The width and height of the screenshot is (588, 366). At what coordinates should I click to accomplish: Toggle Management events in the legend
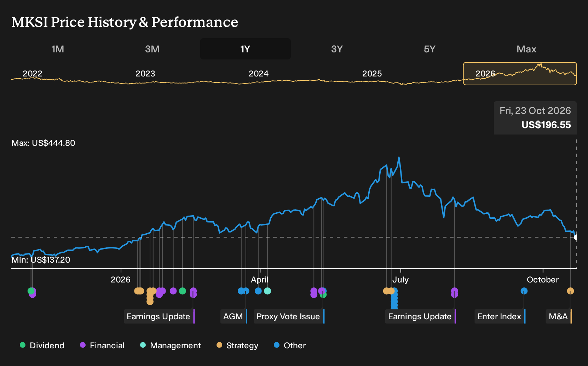coord(171,345)
